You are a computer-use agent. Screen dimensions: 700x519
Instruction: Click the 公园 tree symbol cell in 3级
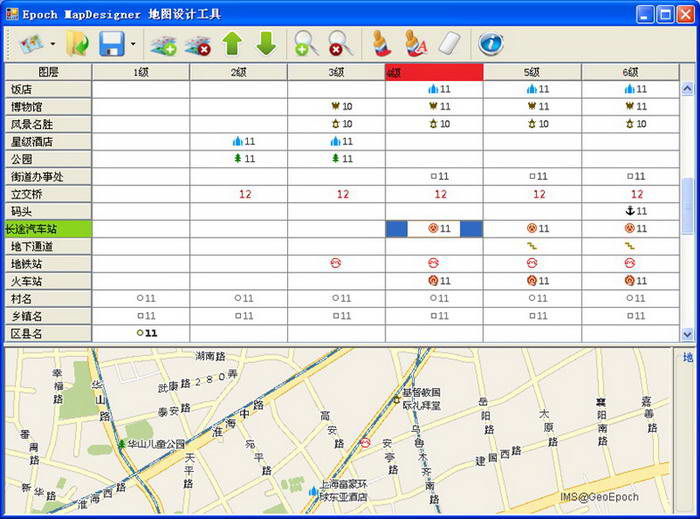(336, 159)
